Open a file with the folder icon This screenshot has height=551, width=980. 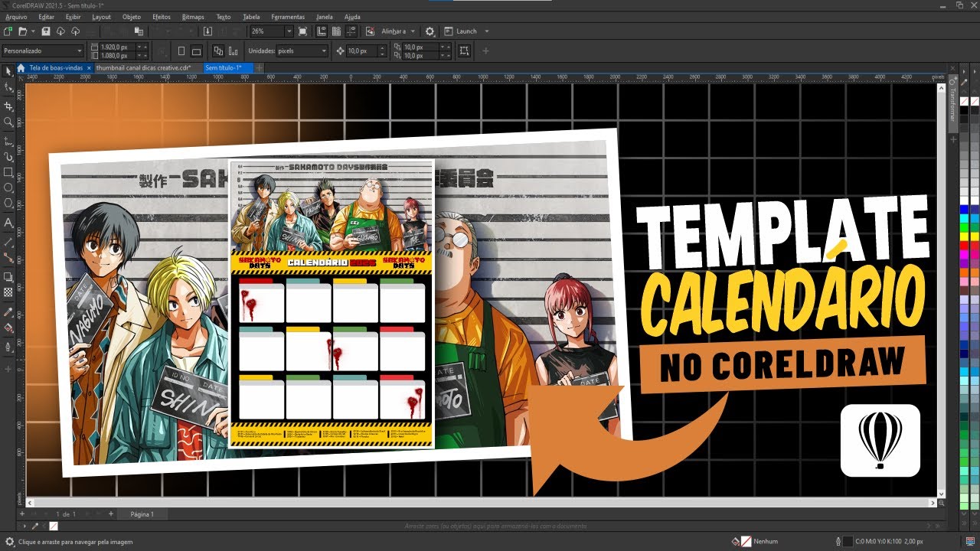pyautogui.click(x=23, y=31)
